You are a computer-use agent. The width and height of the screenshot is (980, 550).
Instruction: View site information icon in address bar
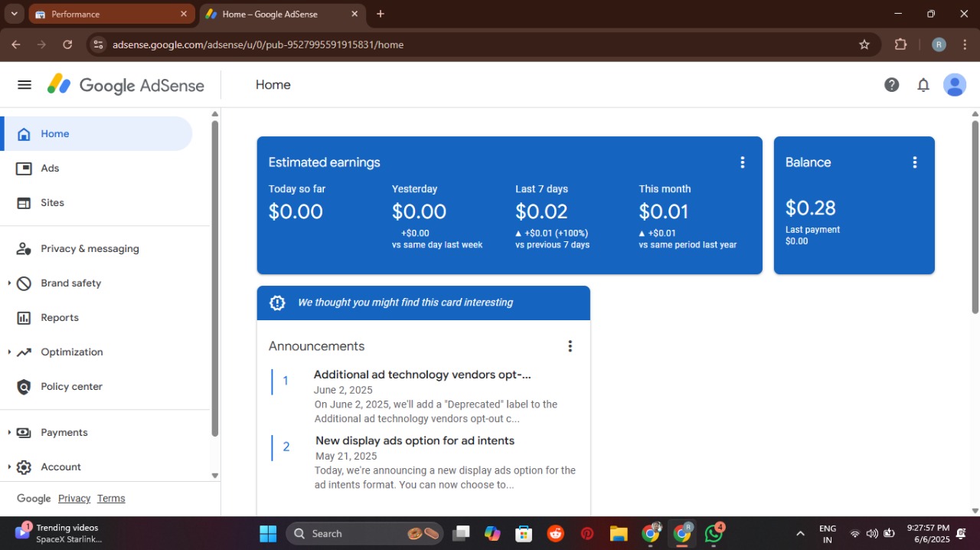coord(98,44)
